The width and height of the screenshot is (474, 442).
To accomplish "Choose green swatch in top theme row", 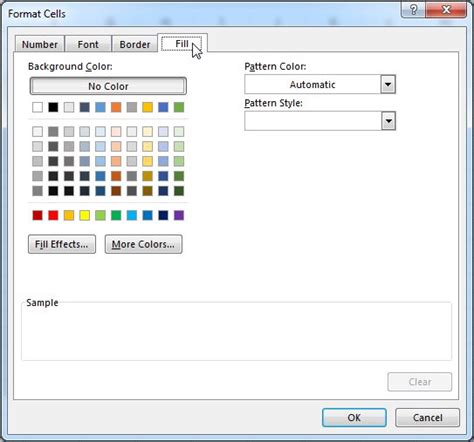I will point(179,107).
